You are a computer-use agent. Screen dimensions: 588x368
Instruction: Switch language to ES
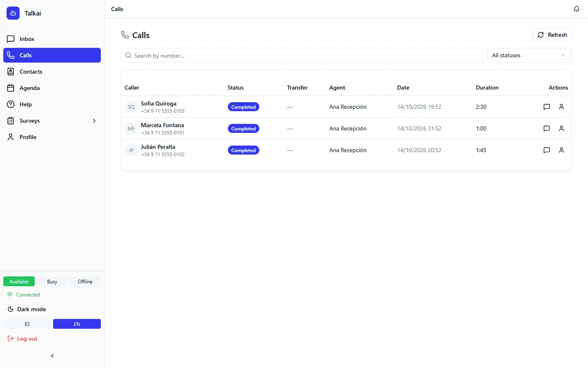pos(27,324)
